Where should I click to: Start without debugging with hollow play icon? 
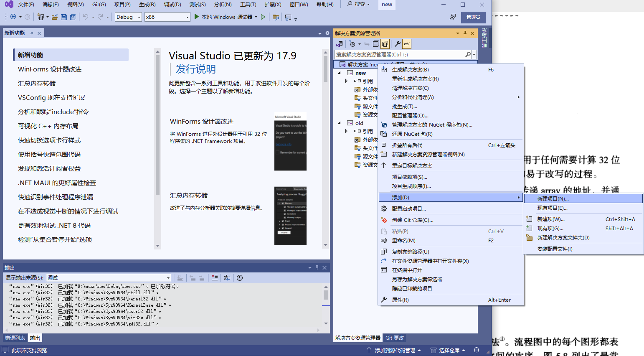click(263, 17)
